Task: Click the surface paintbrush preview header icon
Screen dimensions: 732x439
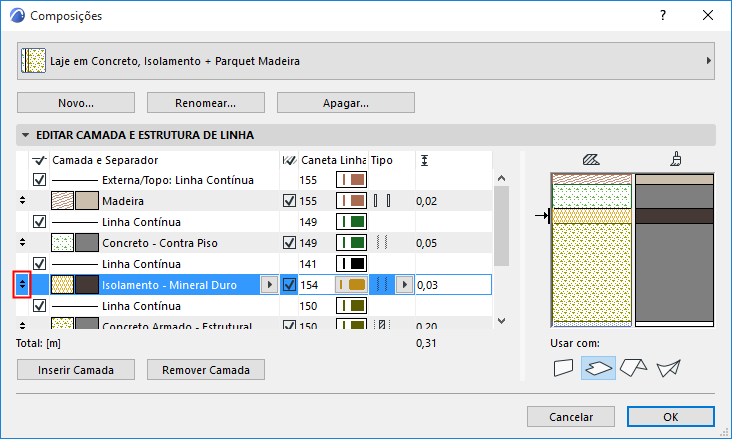Action: 675,159
